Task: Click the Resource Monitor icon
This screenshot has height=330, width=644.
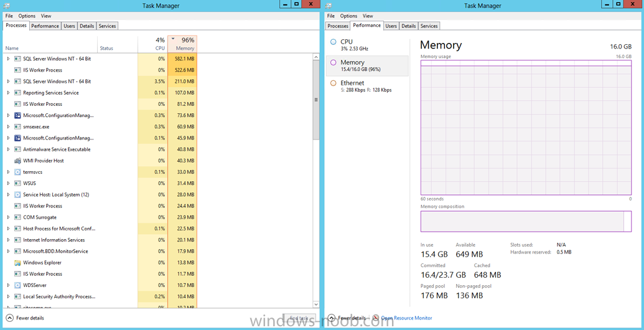Action: (375, 318)
